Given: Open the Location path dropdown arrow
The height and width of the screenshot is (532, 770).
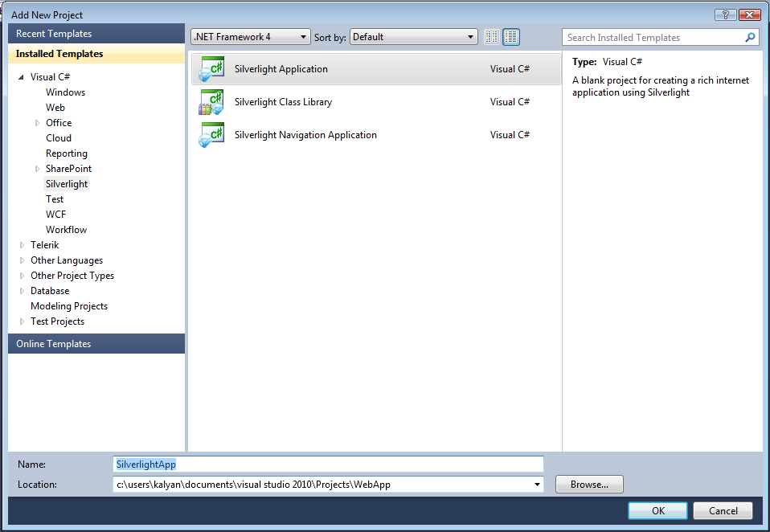Looking at the screenshot, I should [537, 485].
